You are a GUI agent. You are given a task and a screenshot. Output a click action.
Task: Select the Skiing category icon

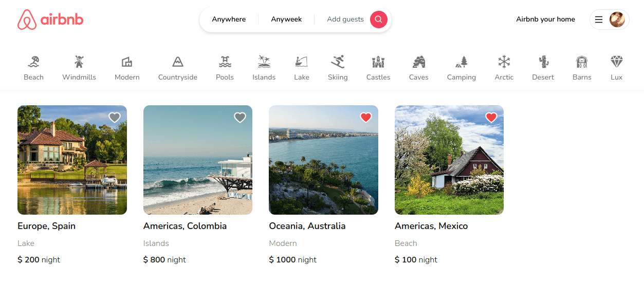click(x=338, y=62)
